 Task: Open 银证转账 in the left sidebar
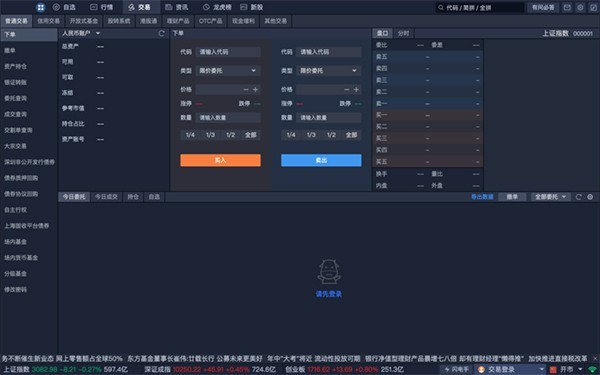(x=15, y=82)
